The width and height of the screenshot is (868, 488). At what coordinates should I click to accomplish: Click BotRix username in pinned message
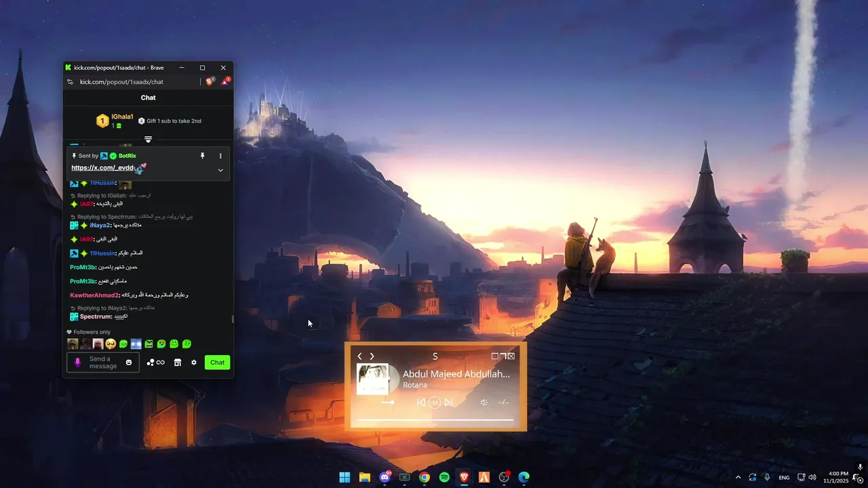point(127,156)
